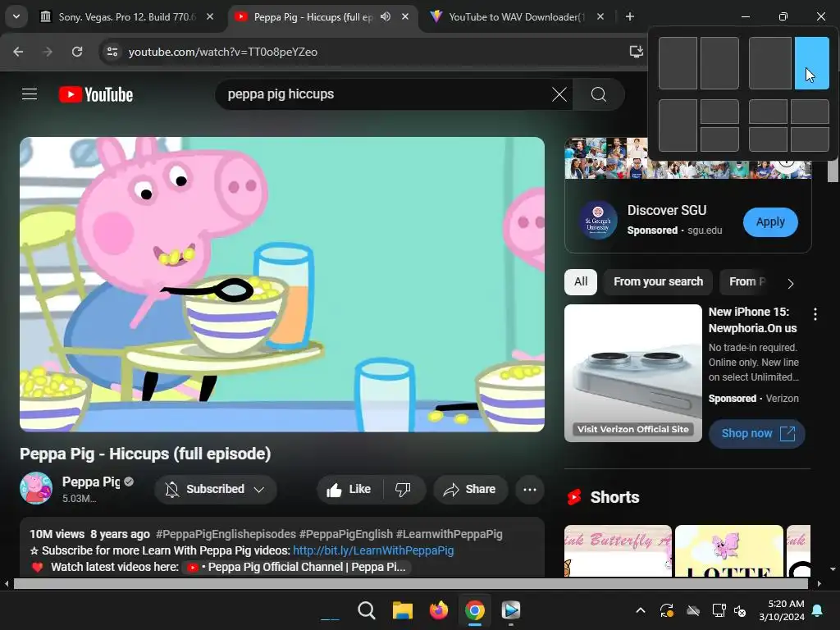Image resolution: width=840 pixels, height=630 pixels.
Task: Snap window to top-right quadrant layout
Action: pos(810,112)
